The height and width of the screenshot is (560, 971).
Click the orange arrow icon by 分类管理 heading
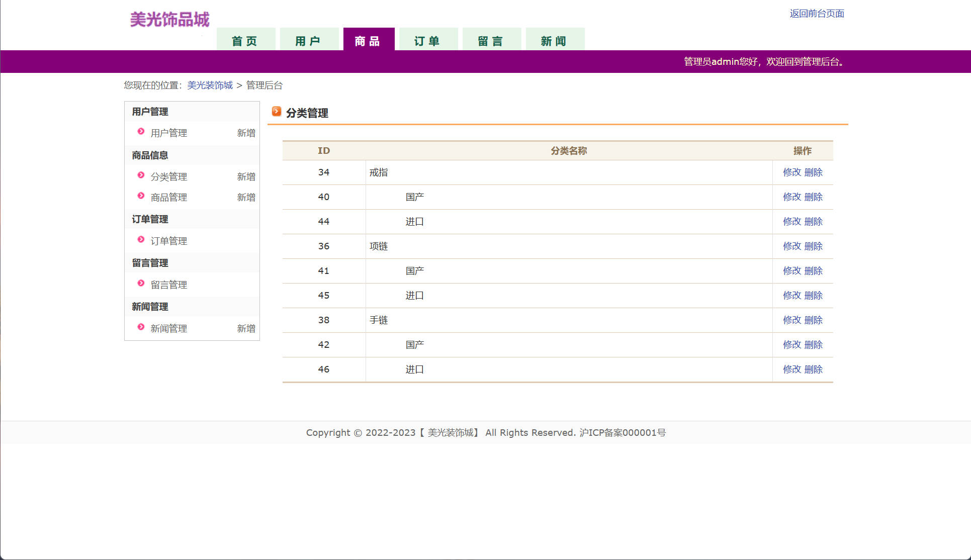pos(277,111)
